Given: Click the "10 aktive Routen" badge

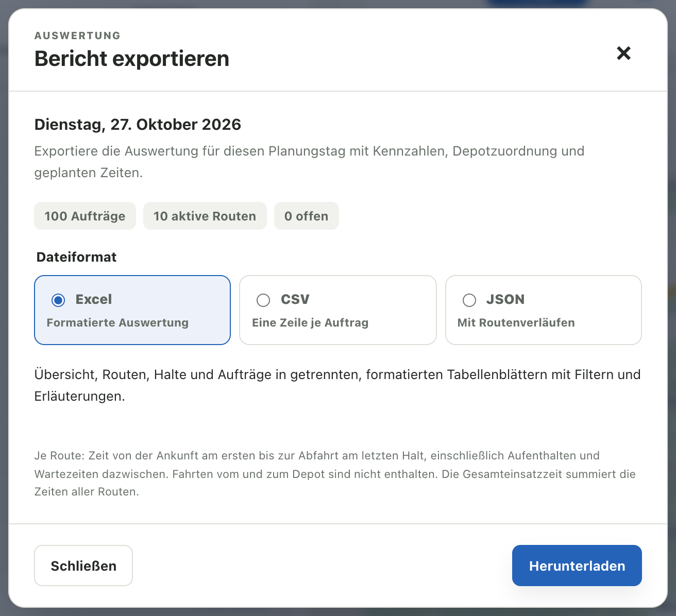Looking at the screenshot, I should pyautogui.click(x=205, y=216).
